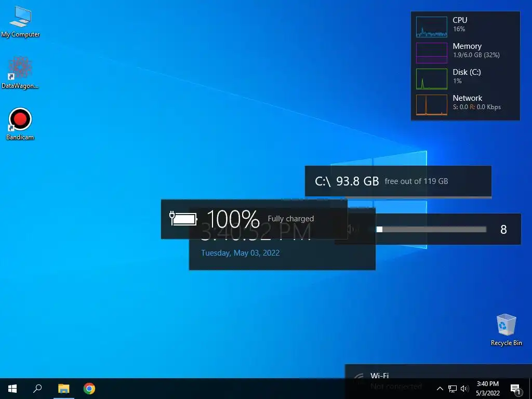Open the My Computer desktop icon

[20, 22]
